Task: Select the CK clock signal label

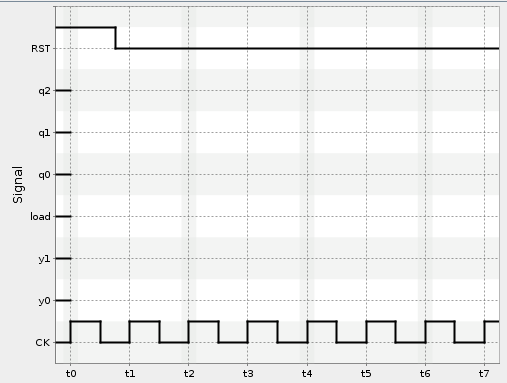Action: tap(42, 343)
